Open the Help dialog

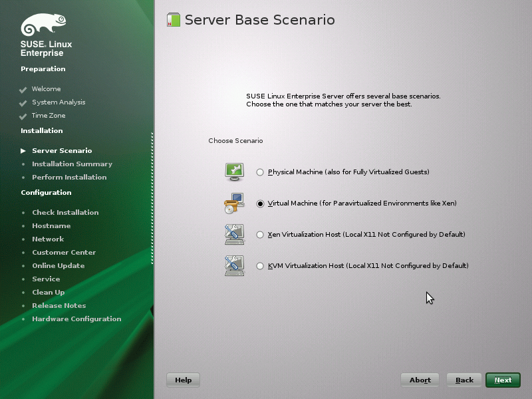click(183, 380)
